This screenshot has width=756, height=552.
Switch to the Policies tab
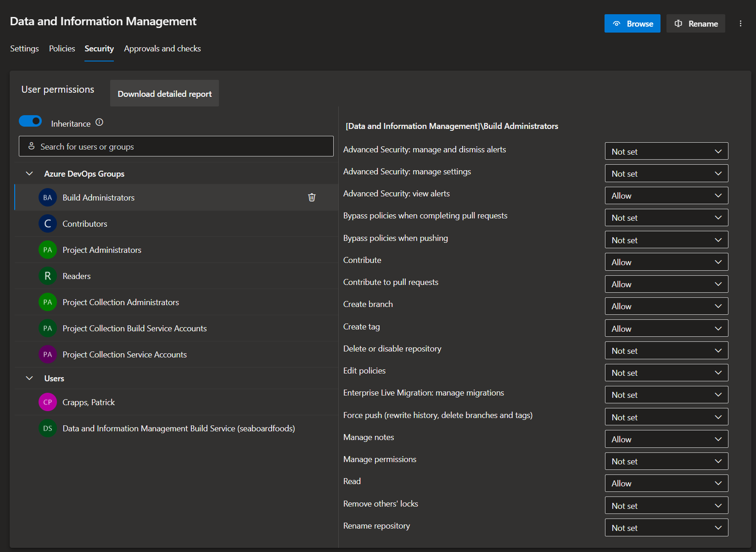coord(62,49)
